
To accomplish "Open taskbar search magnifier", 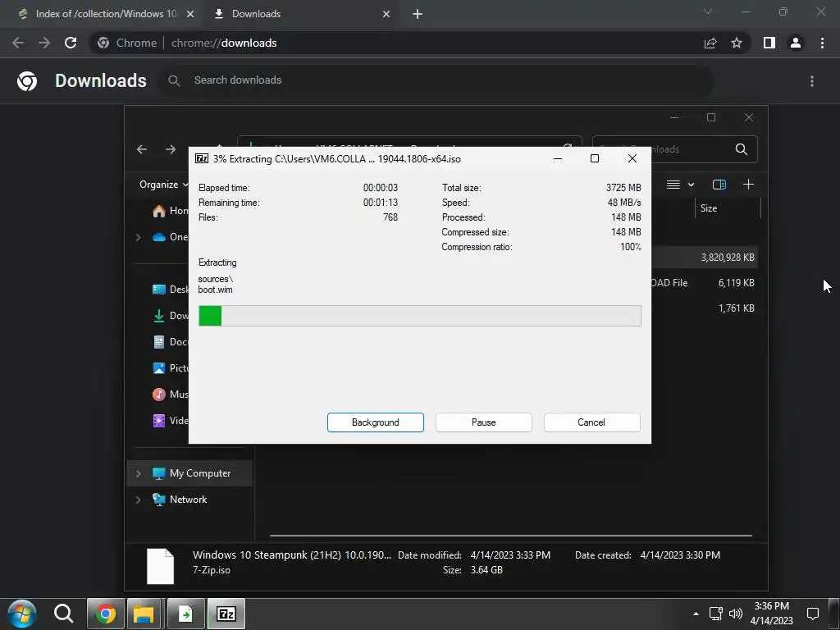I will pos(63,614).
